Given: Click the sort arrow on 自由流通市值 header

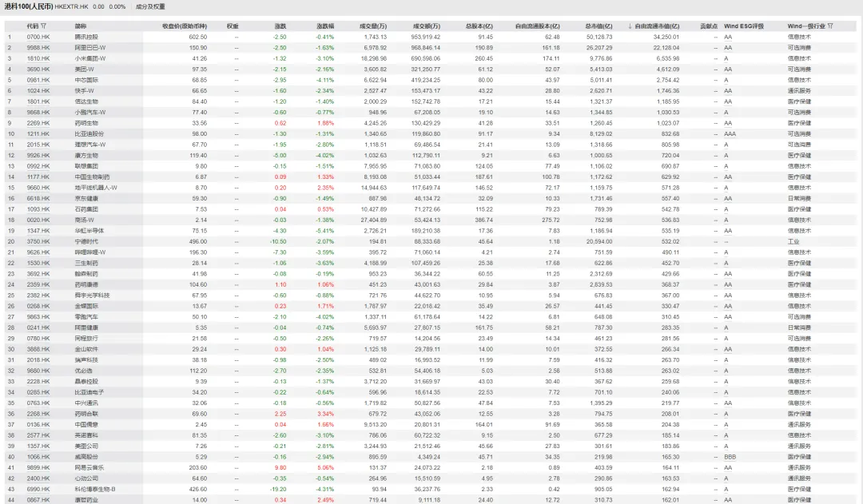Looking at the screenshot, I should 630,26.
